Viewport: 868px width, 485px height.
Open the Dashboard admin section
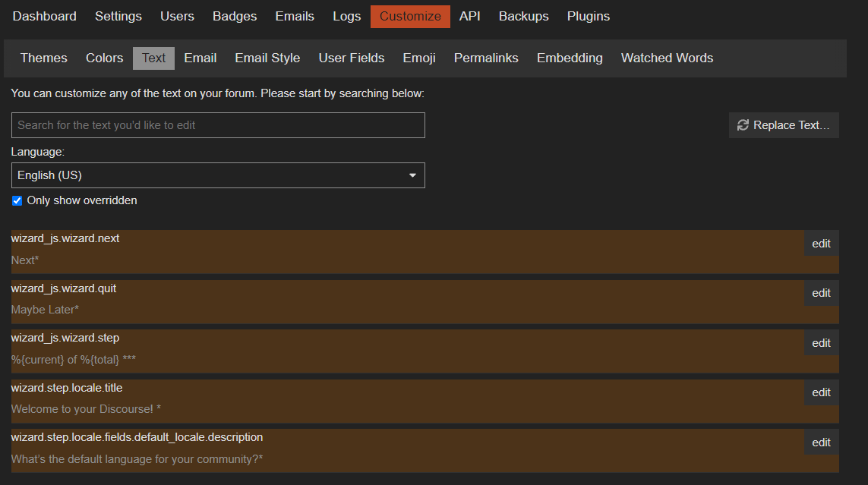[44, 17]
